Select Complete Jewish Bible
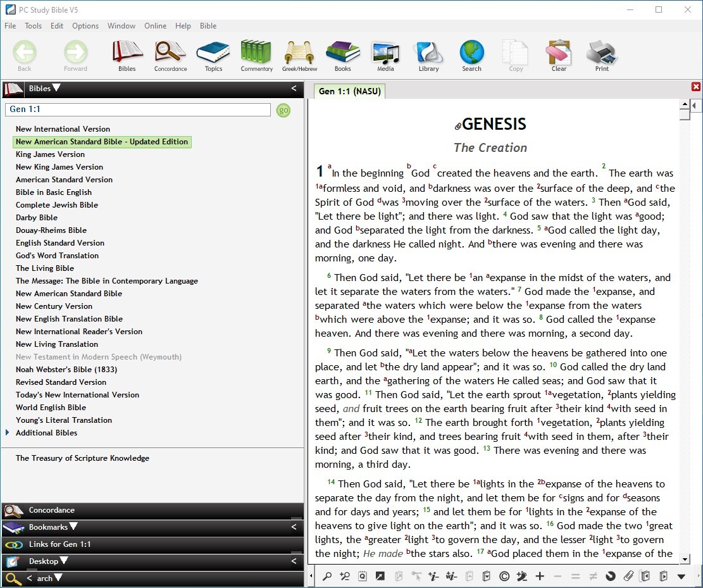 point(57,205)
